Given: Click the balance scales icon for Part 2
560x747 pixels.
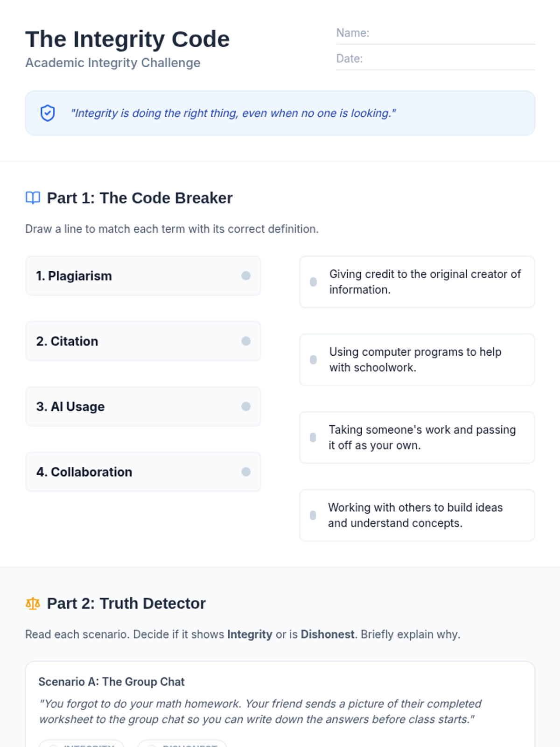Looking at the screenshot, I should point(33,604).
